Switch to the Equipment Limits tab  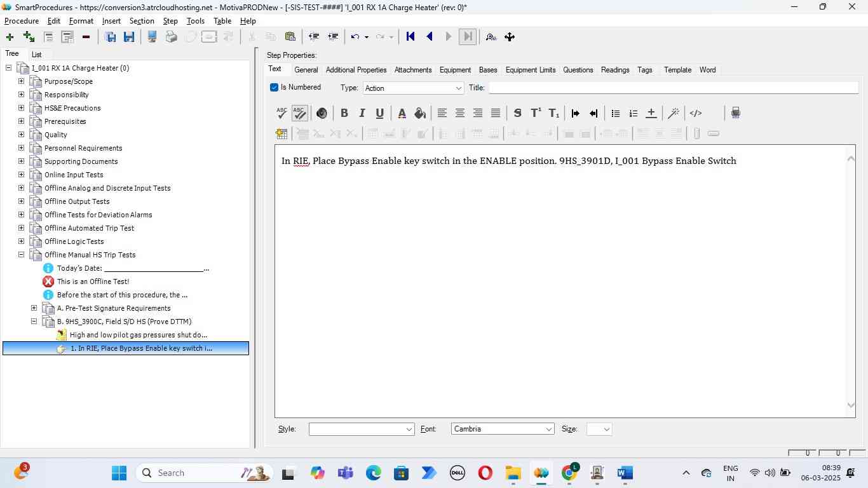pyautogui.click(x=531, y=70)
